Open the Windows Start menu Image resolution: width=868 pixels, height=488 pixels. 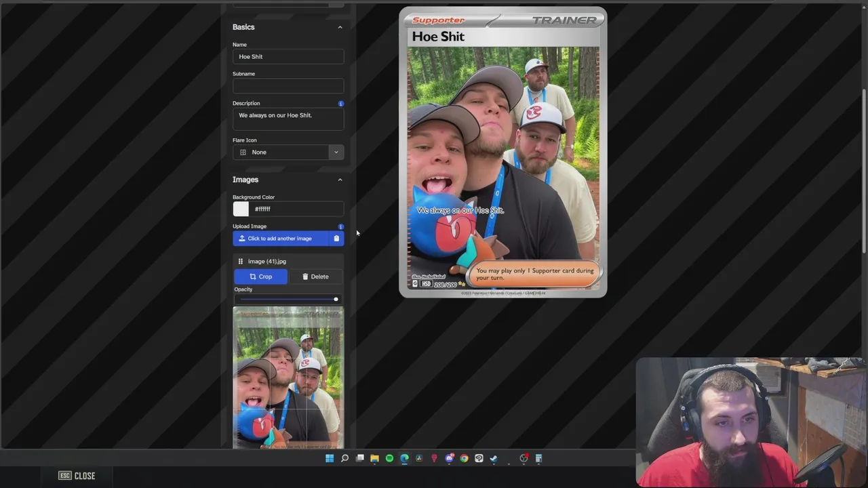tap(330, 459)
